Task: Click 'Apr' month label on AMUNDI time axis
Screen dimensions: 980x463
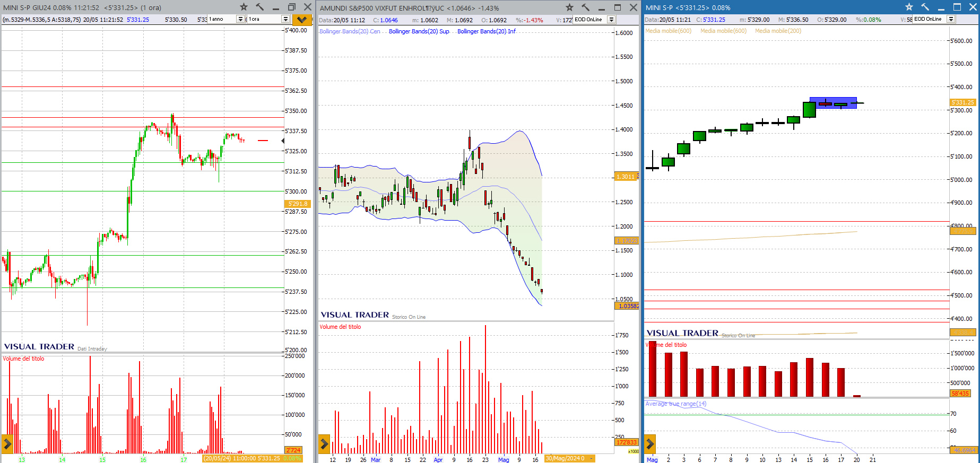Action: pos(438,460)
